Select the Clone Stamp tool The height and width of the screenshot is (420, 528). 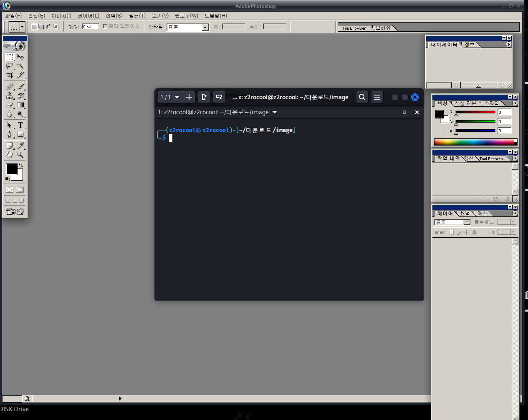coord(10,96)
